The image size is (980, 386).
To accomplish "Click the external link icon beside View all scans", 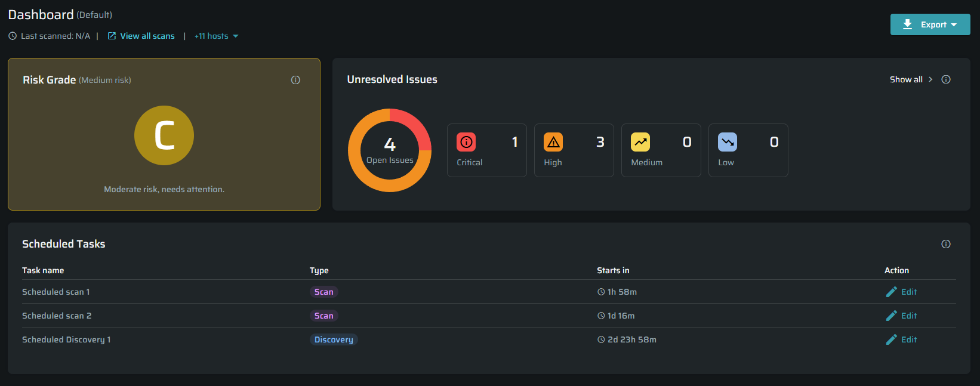I will pyautogui.click(x=112, y=36).
